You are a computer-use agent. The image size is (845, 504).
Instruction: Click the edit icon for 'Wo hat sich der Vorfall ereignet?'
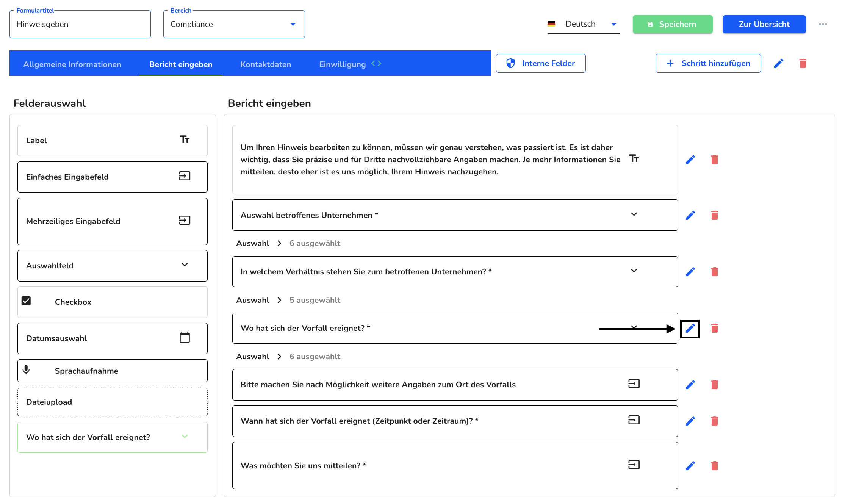point(690,328)
